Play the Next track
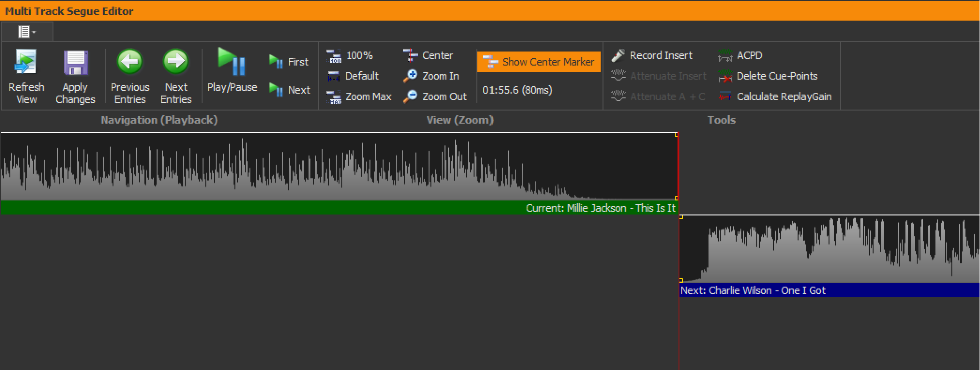The height and width of the screenshot is (370, 980). [290, 89]
